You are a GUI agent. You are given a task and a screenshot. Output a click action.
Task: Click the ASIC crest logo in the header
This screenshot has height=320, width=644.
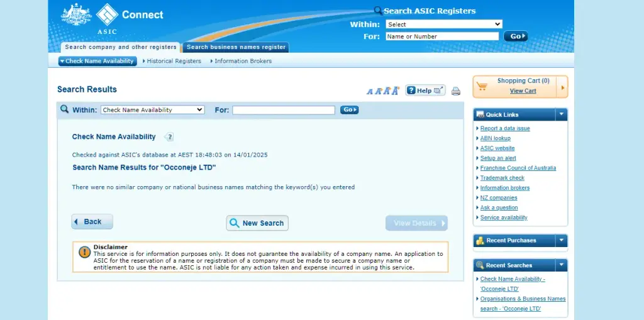[x=76, y=15]
